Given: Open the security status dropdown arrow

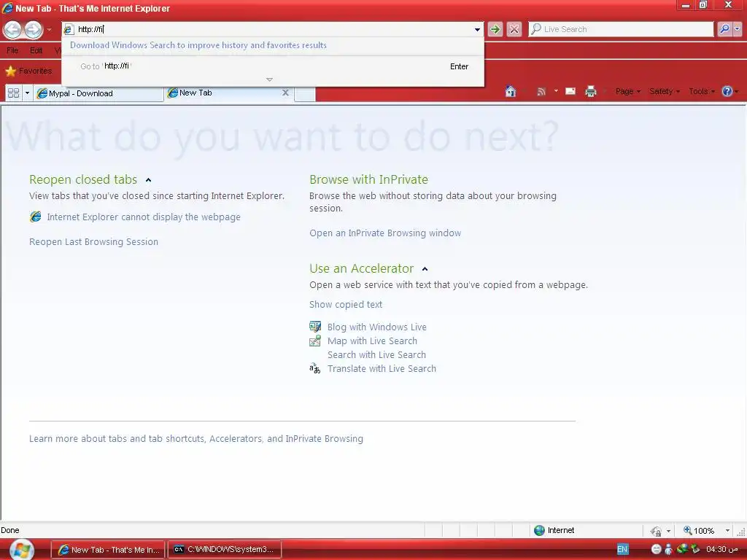Looking at the screenshot, I should pyautogui.click(x=668, y=531).
